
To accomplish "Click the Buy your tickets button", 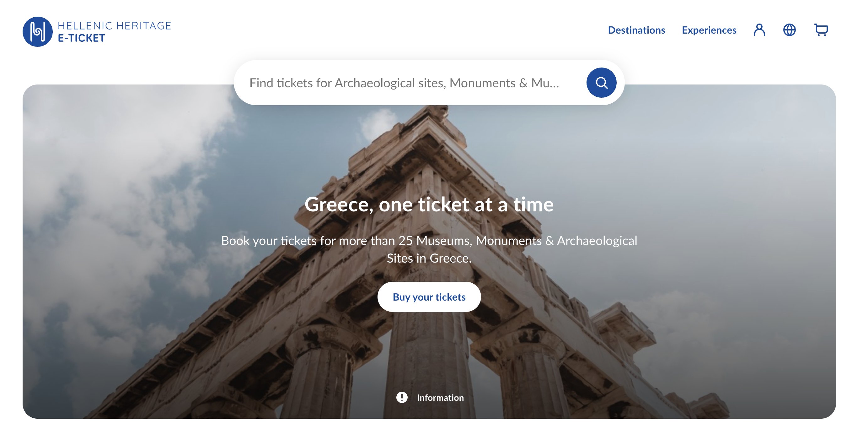I will pyautogui.click(x=429, y=297).
